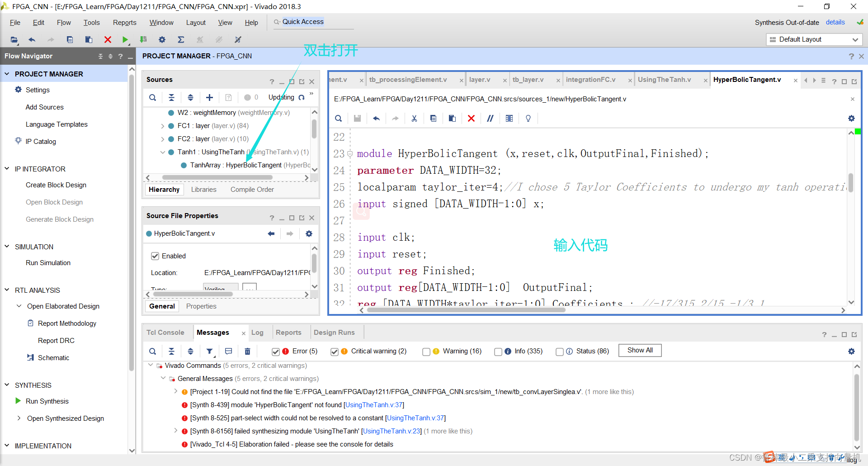This screenshot has height=466, width=868.
Task: Open Messages panel settings gear
Action: click(x=851, y=351)
